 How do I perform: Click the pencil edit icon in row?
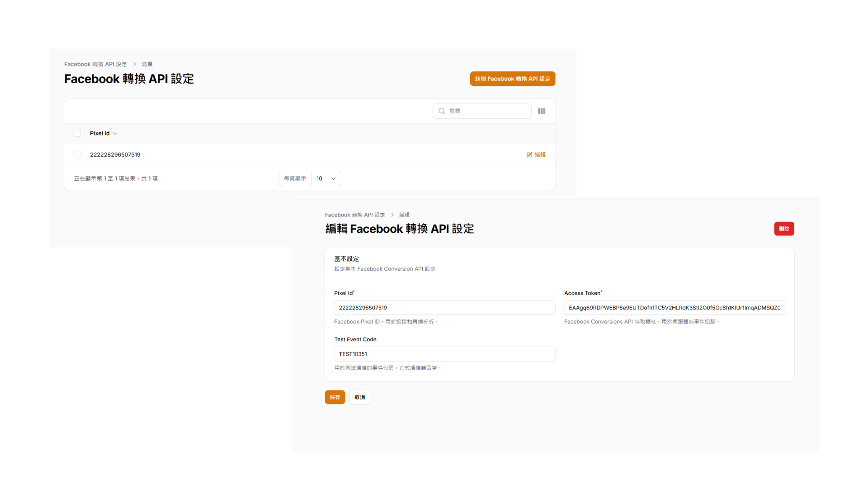pos(529,155)
